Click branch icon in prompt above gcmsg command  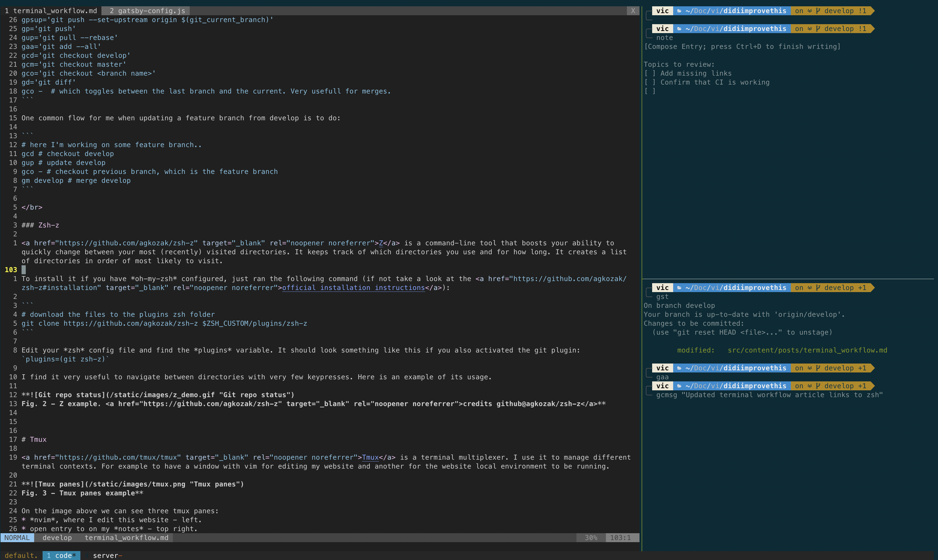point(818,386)
